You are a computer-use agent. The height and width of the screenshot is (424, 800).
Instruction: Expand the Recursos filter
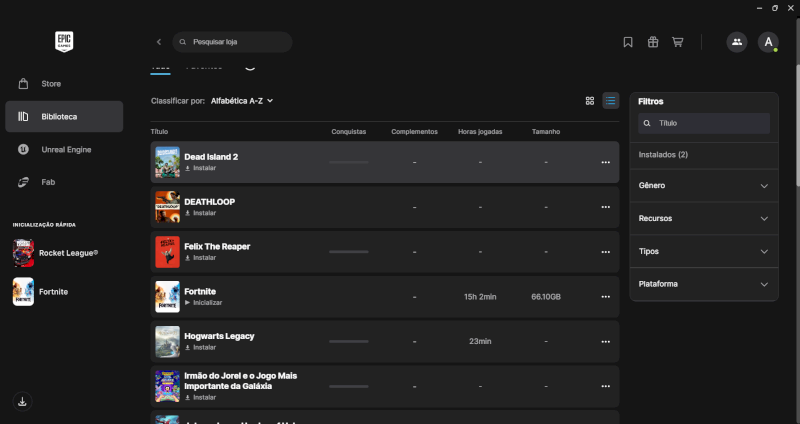(x=704, y=219)
